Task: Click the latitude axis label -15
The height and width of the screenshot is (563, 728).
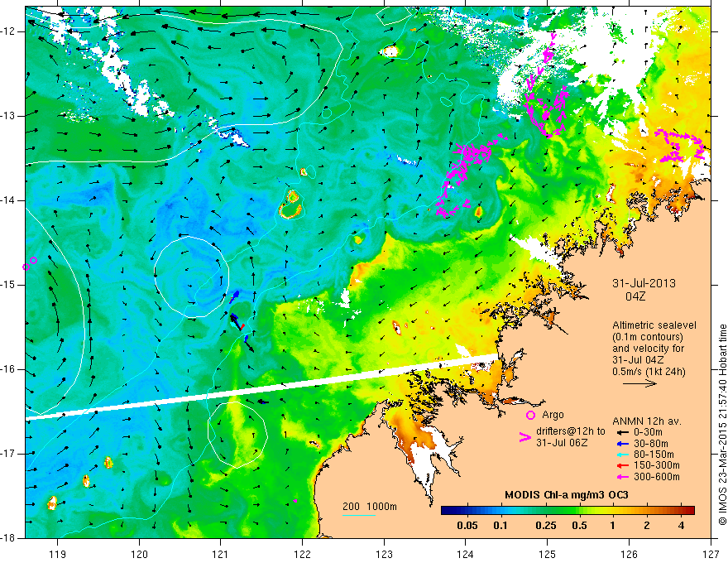Action: coord(8,285)
